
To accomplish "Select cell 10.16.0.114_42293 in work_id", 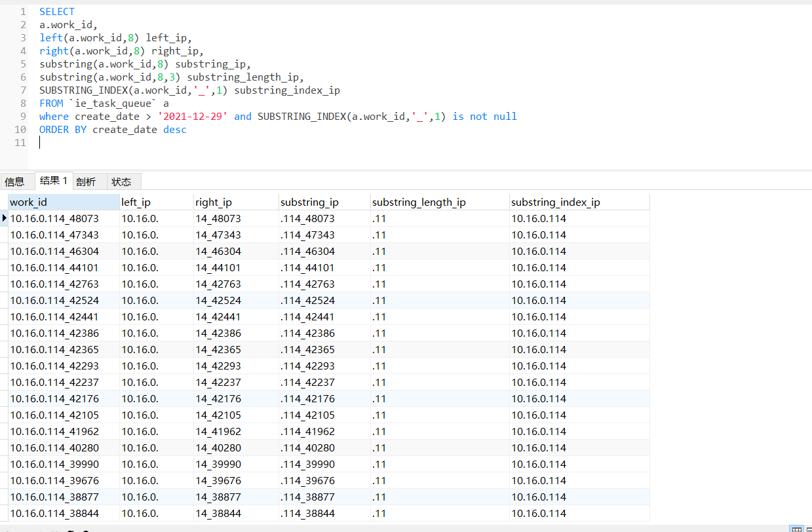I will pyautogui.click(x=64, y=366).
